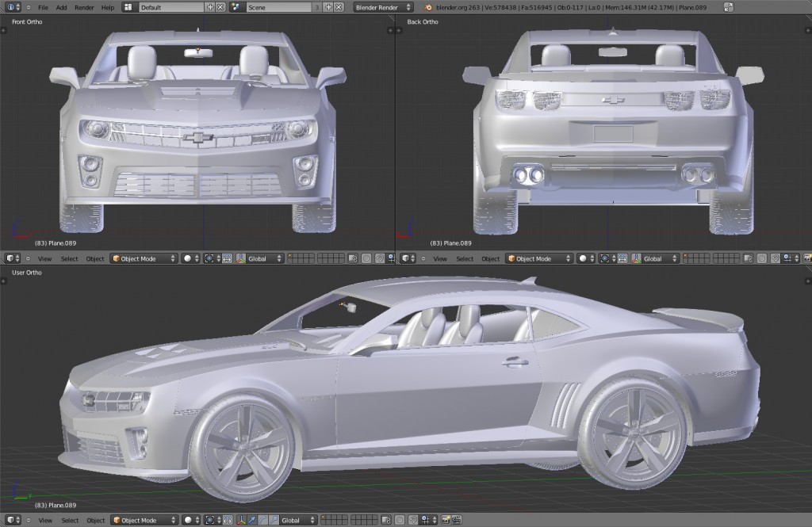Expand Global orientation dropdown in bottom viewport
The width and height of the screenshot is (812, 527).
(298, 521)
